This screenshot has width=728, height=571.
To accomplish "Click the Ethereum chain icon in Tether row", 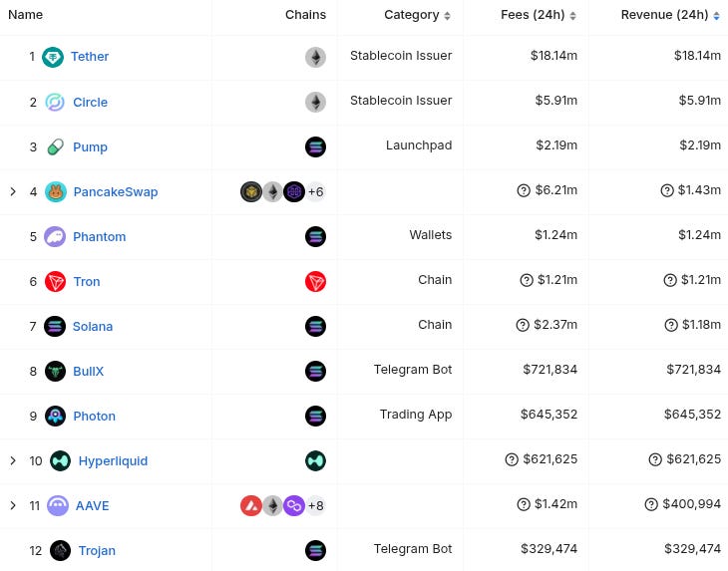I will [x=315, y=57].
